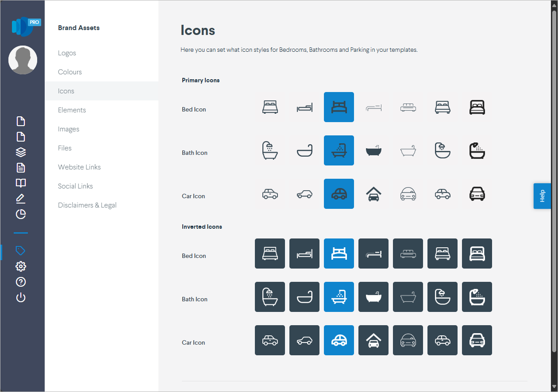Choose primary thin-line side-view bed icon

tap(373, 107)
